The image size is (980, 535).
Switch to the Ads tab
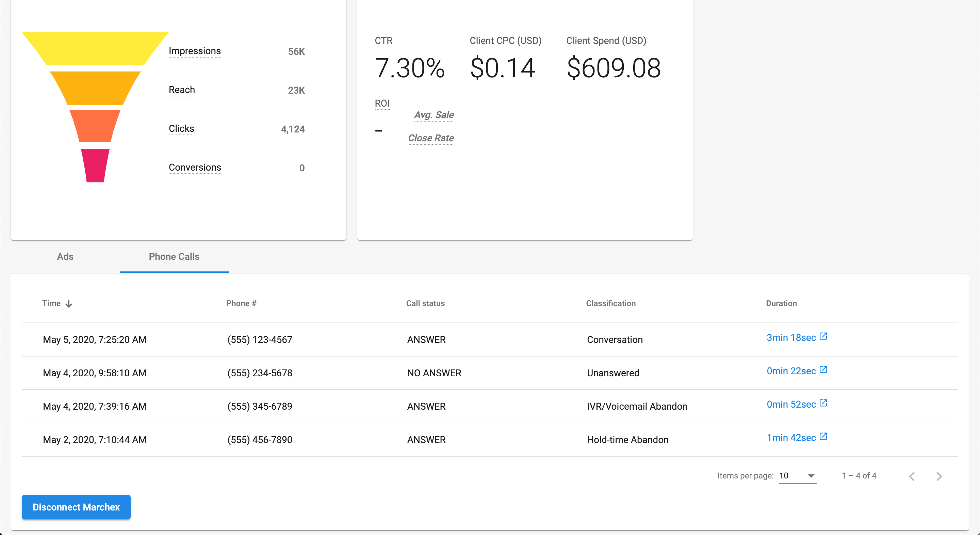pos(65,257)
